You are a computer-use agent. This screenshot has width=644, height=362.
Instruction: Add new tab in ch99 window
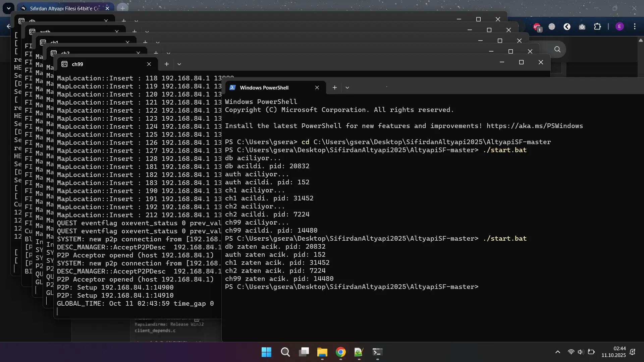166,64
